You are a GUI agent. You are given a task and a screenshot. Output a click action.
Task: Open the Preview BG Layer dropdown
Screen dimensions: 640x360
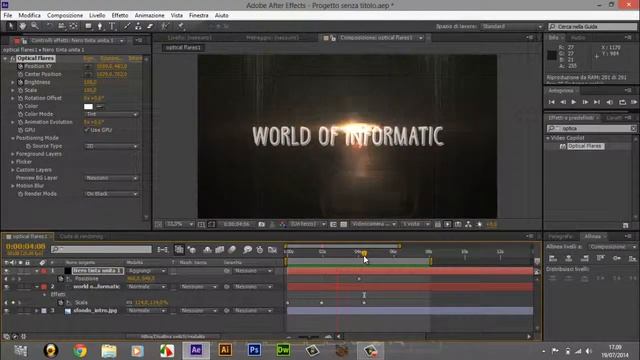[x=111, y=178]
